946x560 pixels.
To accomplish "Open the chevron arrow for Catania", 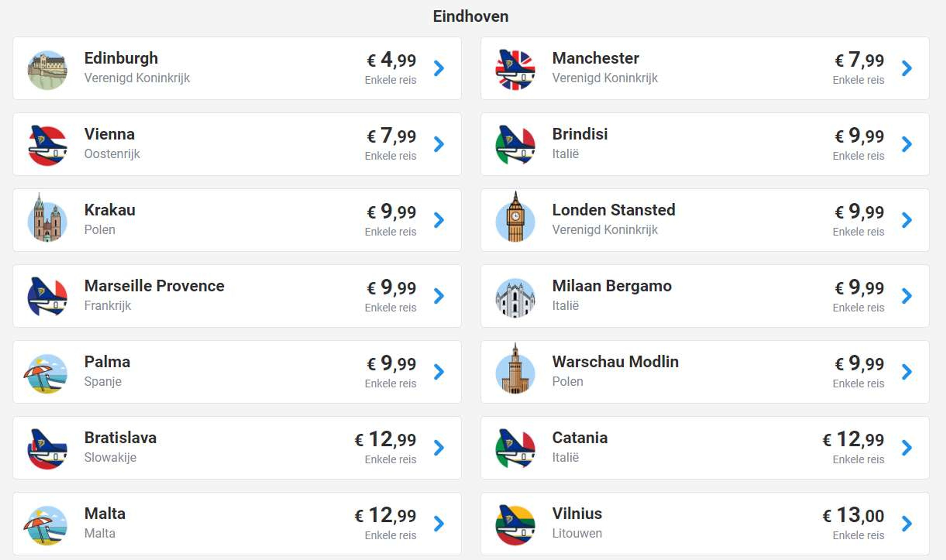I will tap(907, 448).
